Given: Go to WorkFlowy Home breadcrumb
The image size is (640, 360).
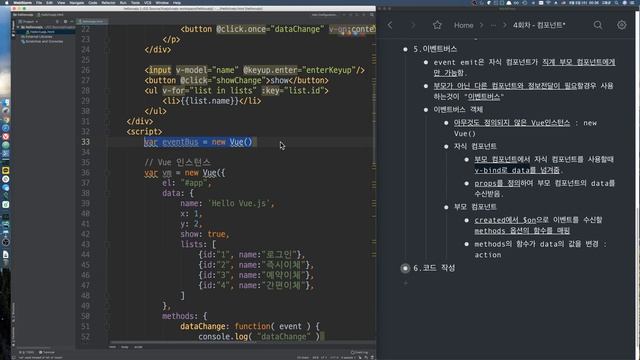Looking at the screenshot, I should 464,25.
